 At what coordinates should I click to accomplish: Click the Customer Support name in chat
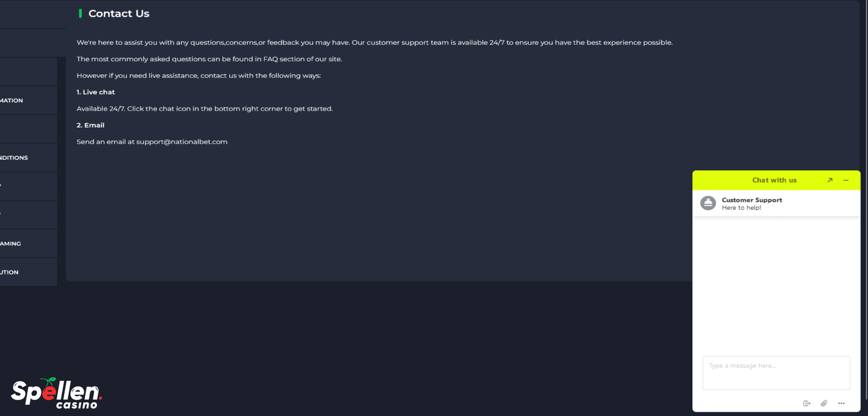(752, 200)
